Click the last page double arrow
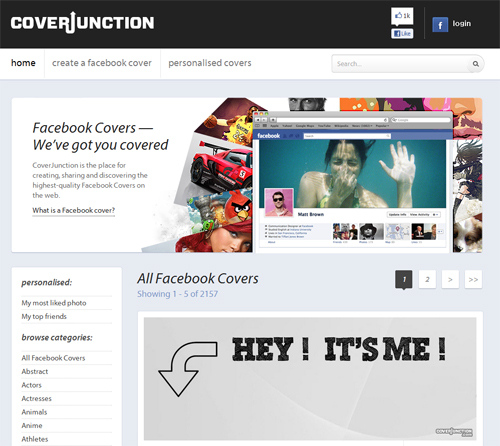Screen dimensions: 500x446 coord(473,279)
